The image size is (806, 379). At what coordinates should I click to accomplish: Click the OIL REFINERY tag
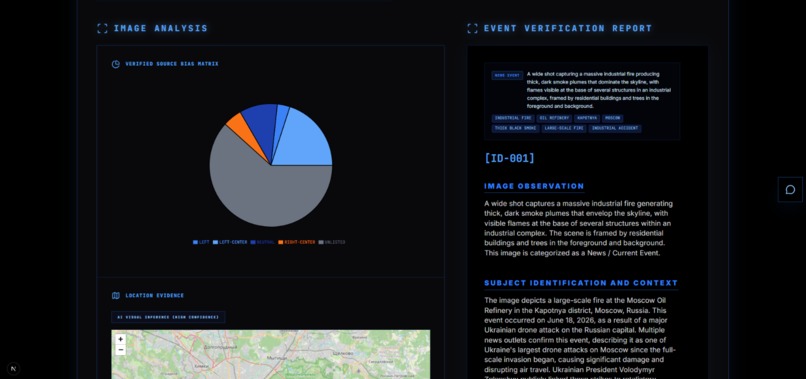coord(554,118)
